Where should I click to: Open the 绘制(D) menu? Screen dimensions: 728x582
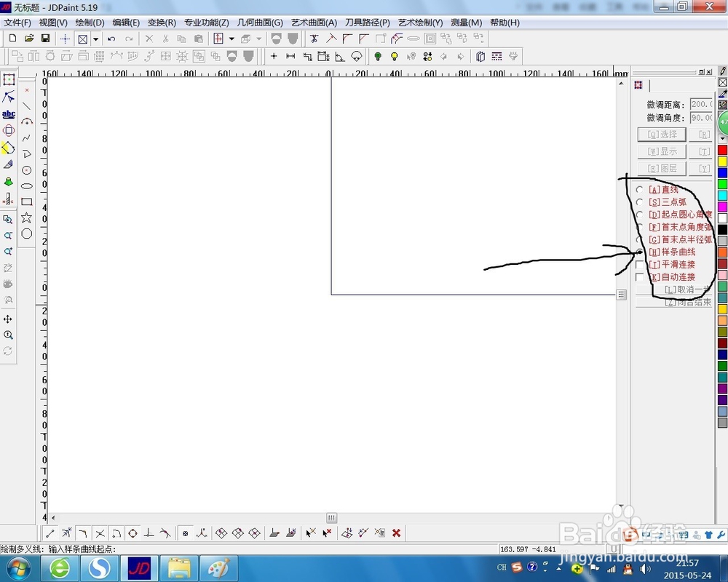(x=90, y=23)
